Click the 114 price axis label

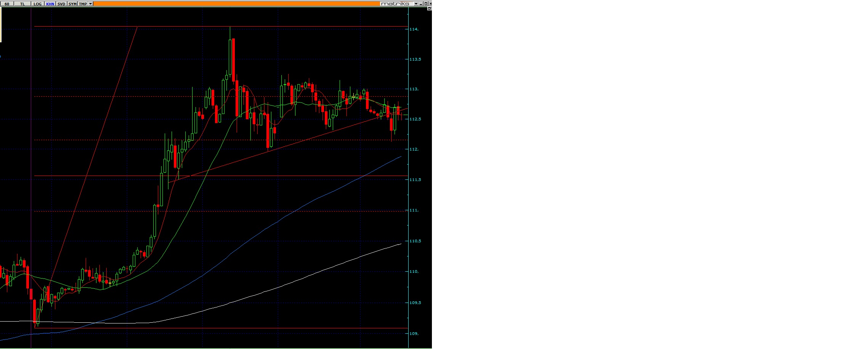(414, 29)
